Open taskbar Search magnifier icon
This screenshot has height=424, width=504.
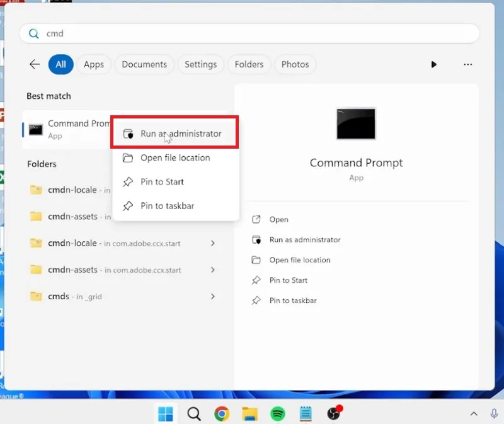(194, 414)
